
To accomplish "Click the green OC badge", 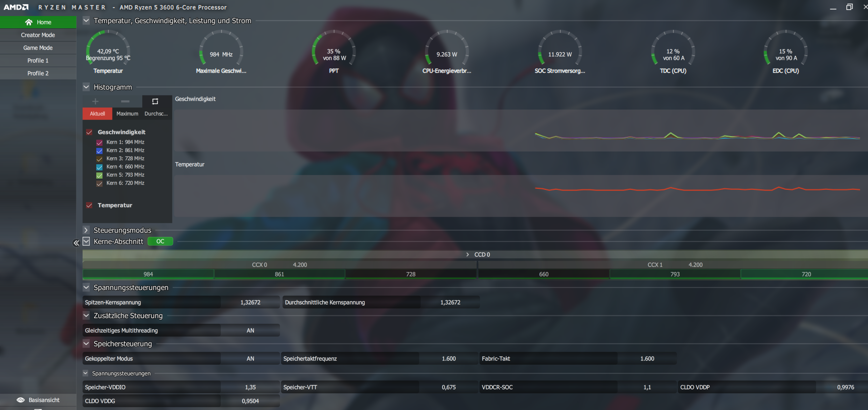I will pyautogui.click(x=160, y=241).
